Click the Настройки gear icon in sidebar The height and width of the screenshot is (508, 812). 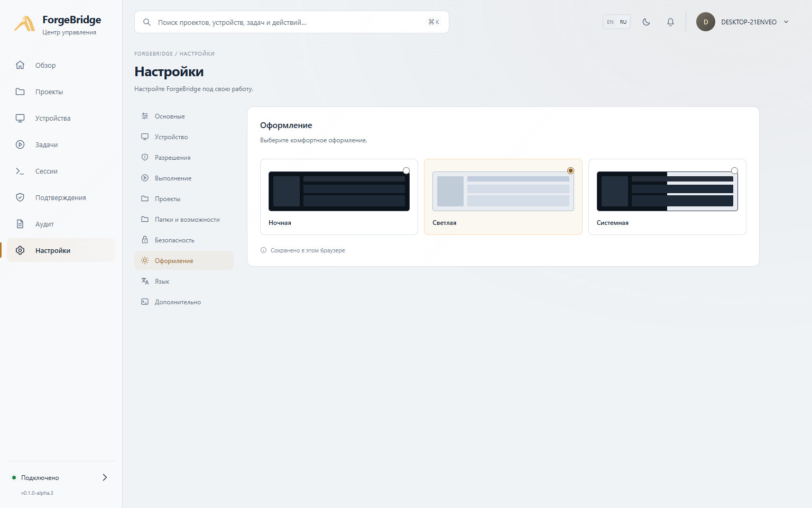(20, 250)
